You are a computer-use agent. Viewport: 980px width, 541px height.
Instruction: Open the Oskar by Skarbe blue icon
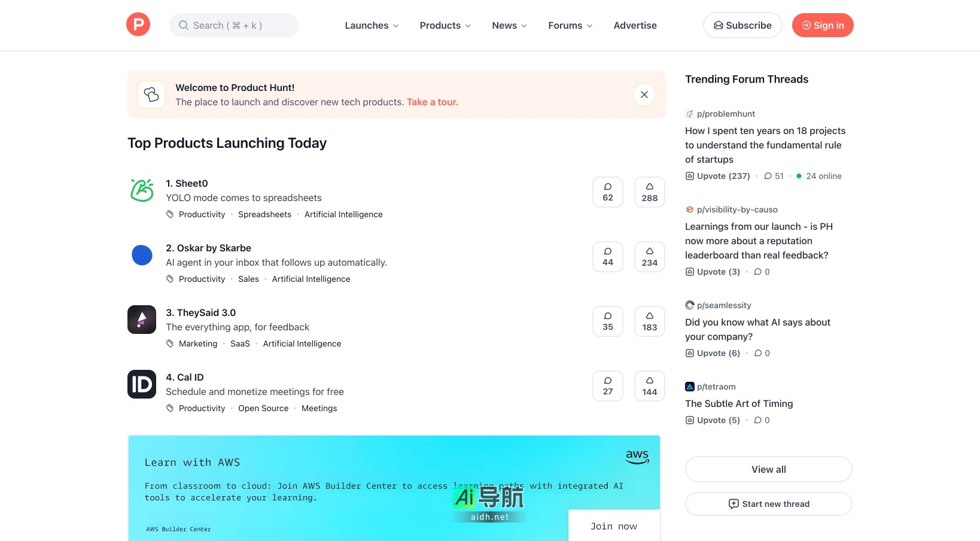[142, 255]
